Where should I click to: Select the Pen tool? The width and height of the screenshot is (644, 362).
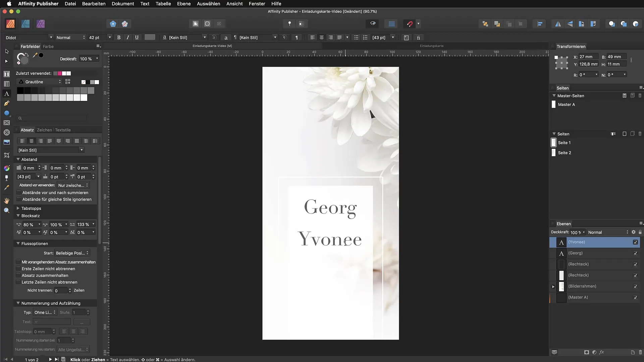(7, 103)
